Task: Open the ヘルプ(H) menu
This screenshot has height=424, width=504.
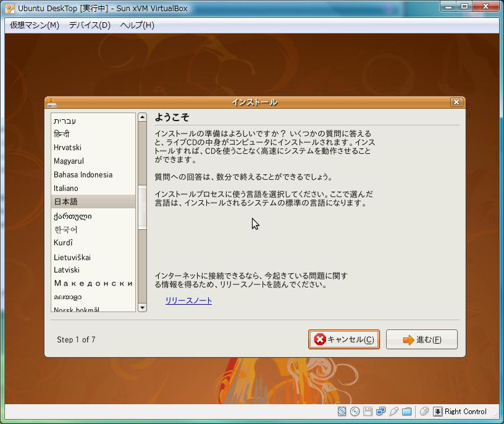Action: coord(137,25)
